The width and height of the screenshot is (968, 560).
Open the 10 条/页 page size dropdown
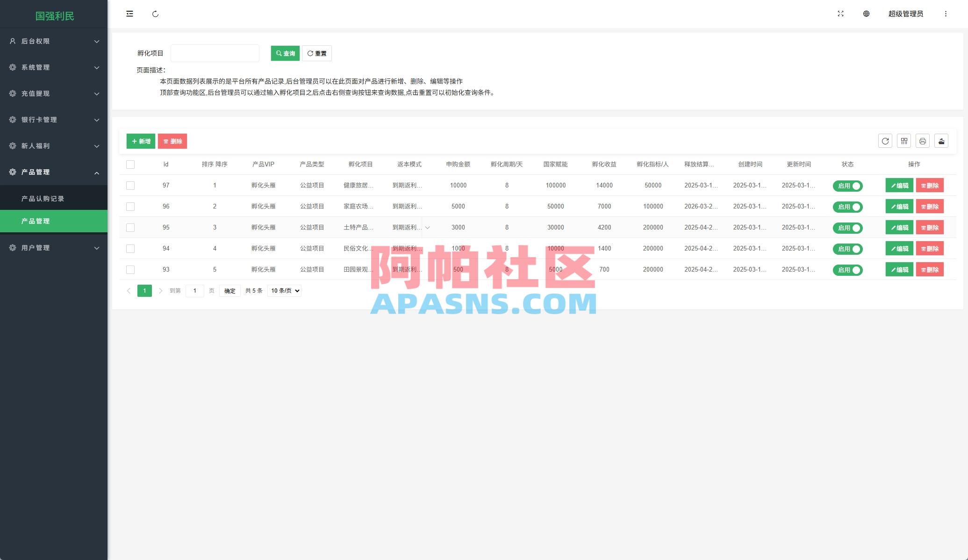[283, 290]
